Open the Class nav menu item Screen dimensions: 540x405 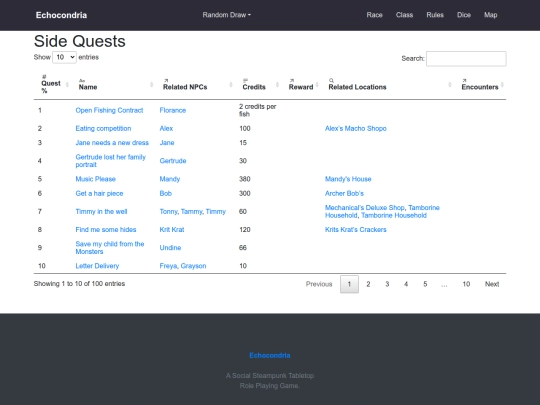click(404, 15)
